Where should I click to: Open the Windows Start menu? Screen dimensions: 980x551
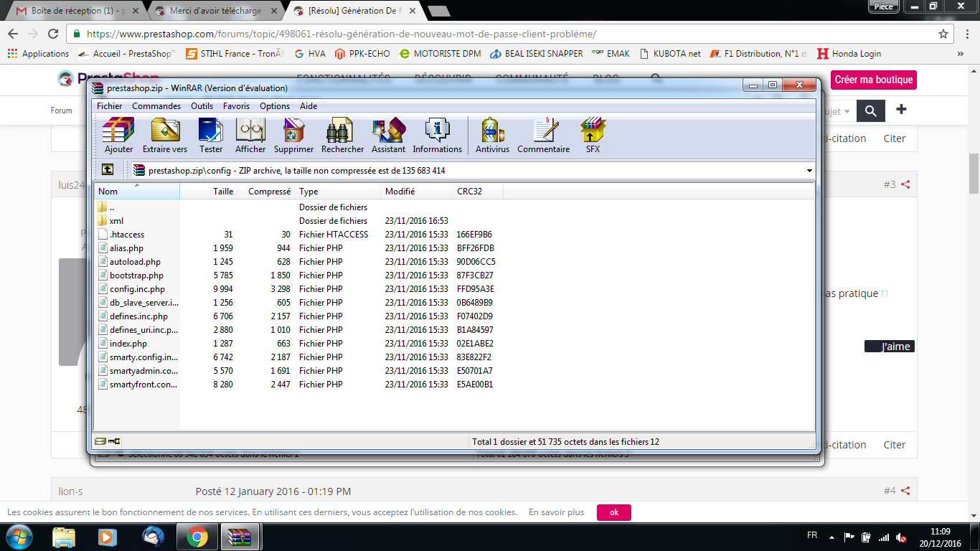click(18, 537)
